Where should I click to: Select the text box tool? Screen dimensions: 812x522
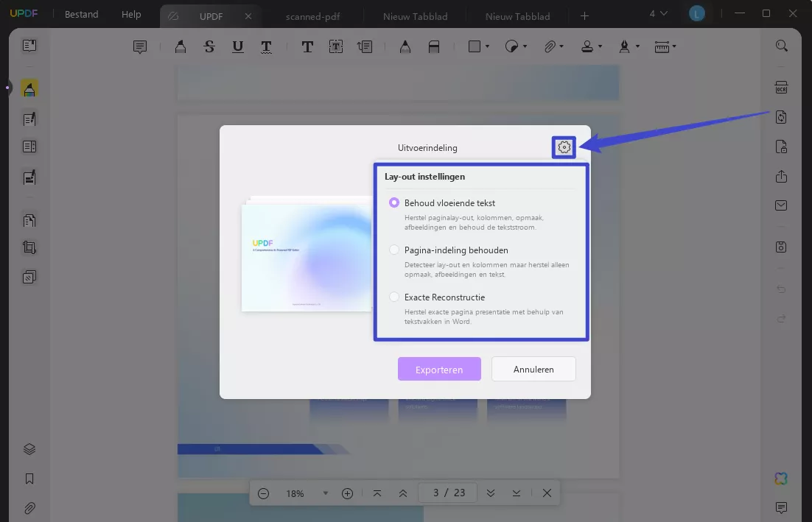(335, 47)
